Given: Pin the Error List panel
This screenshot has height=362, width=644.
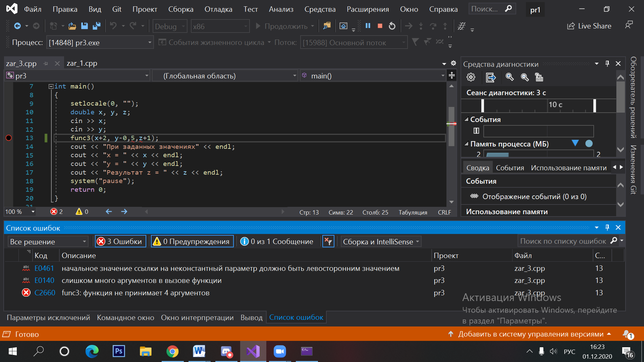Looking at the screenshot, I should 607,228.
